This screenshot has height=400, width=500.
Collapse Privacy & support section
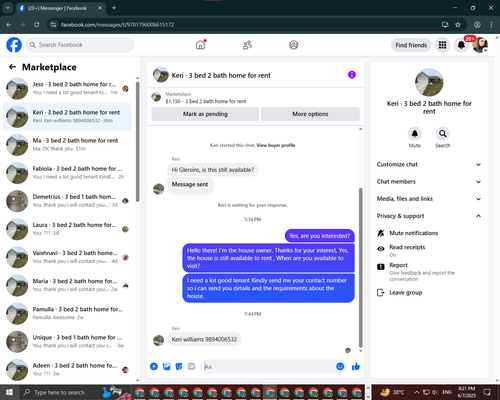(x=429, y=216)
